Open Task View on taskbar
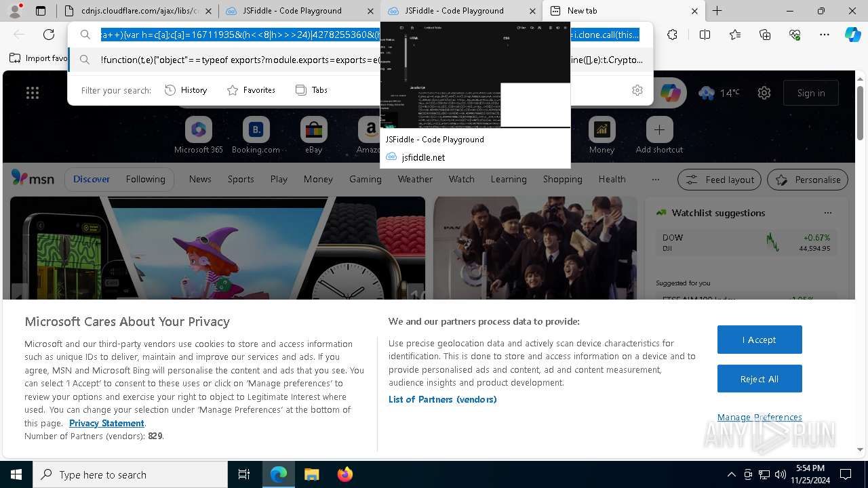Screen dimensions: 868x488 pyautogui.click(x=244, y=474)
